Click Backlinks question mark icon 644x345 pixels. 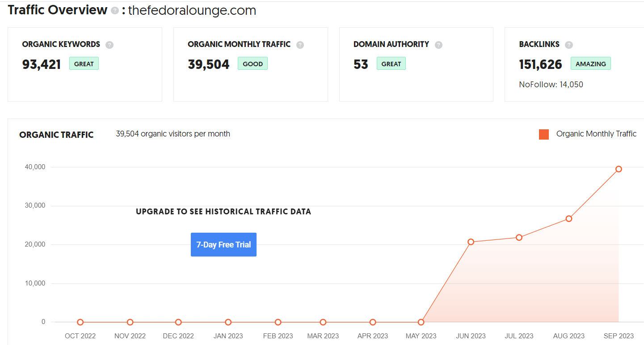[x=569, y=45]
